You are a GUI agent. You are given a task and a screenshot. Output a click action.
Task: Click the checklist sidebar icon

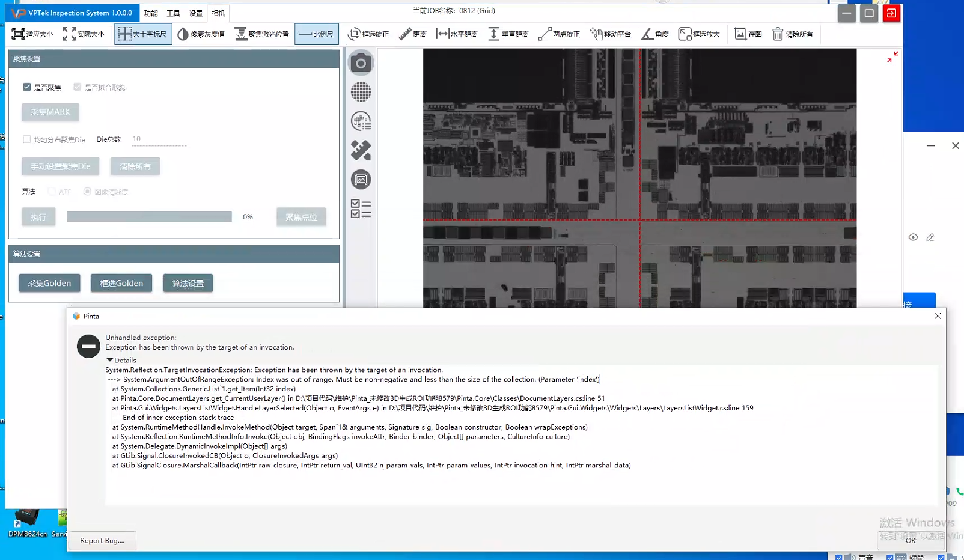click(361, 208)
